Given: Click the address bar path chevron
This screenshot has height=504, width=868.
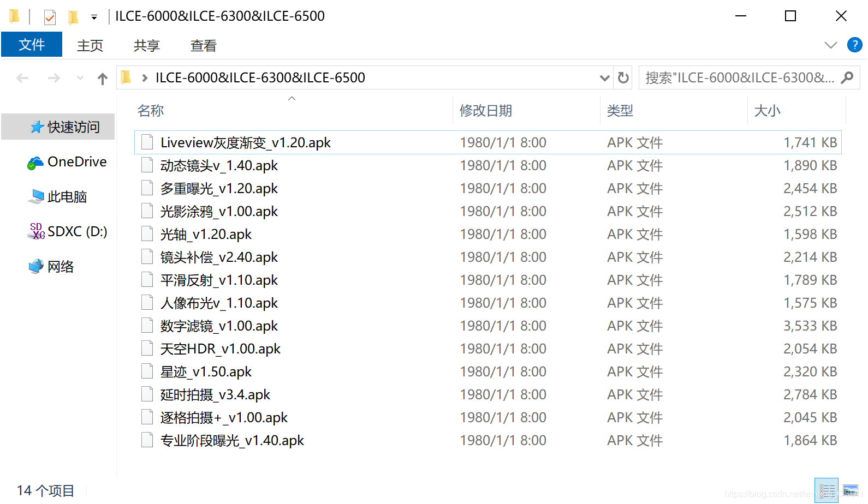Looking at the screenshot, I should point(145,78).
